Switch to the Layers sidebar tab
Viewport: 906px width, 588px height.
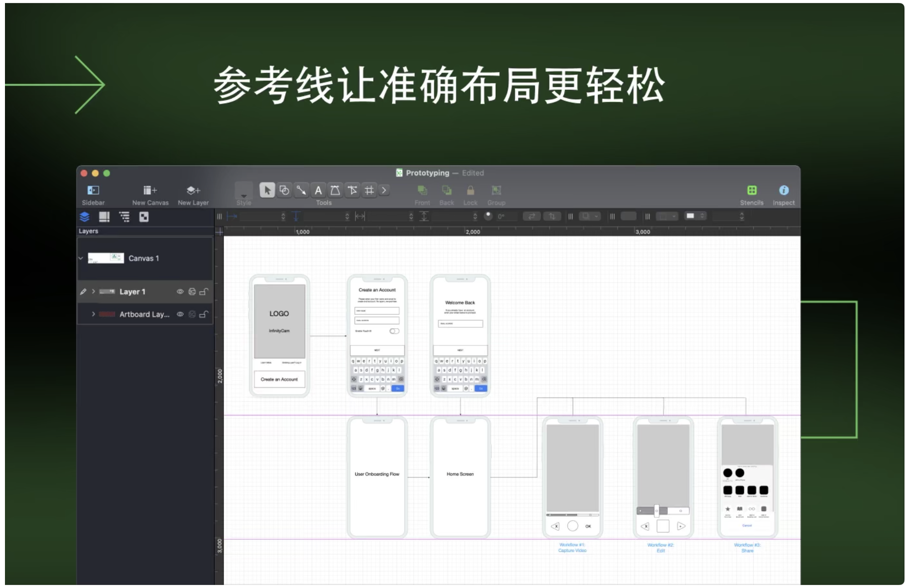(x=85, y=217)
